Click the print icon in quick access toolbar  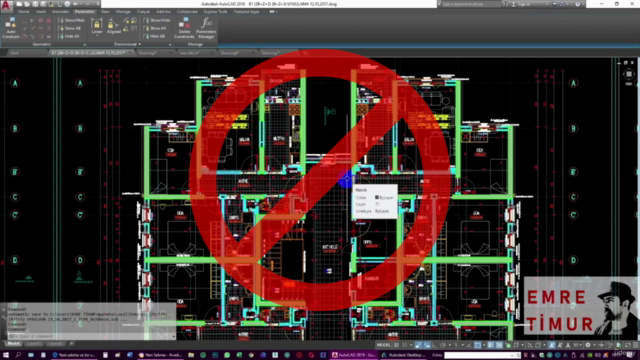click(x=67, y=4)
